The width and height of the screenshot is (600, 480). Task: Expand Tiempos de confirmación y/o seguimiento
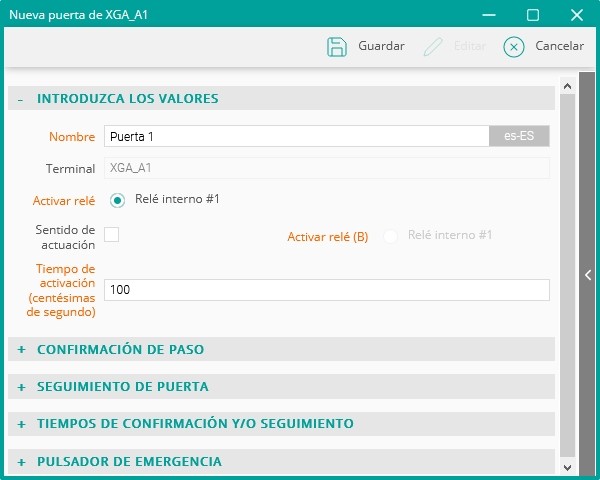[281, 424]
